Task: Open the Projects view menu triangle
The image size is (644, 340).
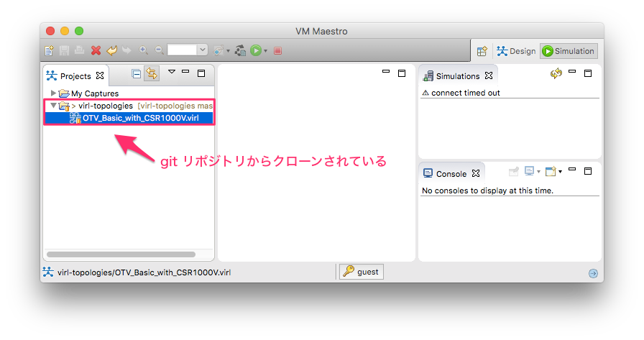Action: coord(172,72)
